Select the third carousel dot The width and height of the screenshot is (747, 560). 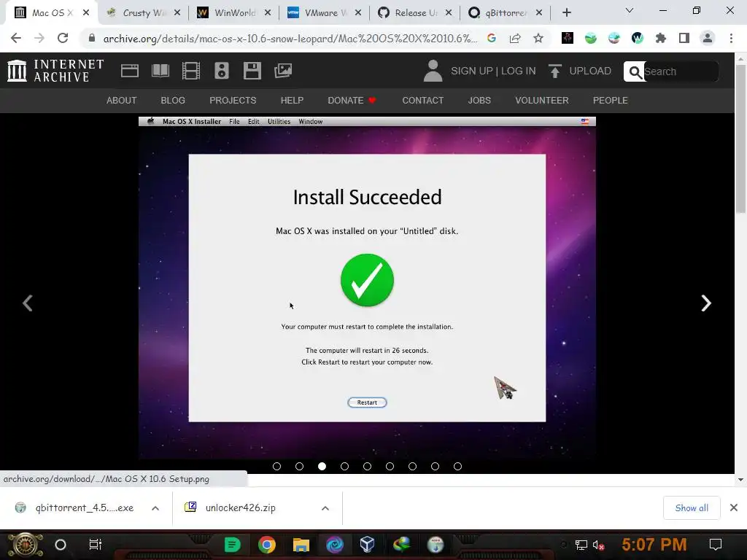tap(322, 466)
